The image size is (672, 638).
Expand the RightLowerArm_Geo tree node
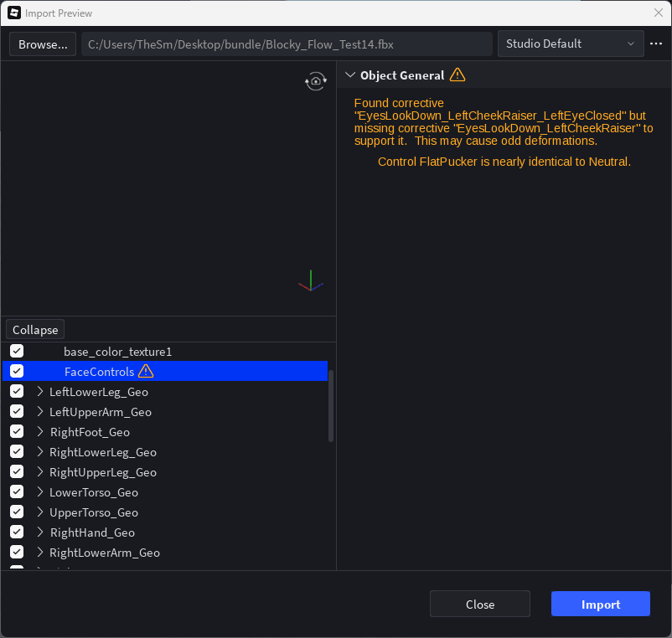point(40,553)
